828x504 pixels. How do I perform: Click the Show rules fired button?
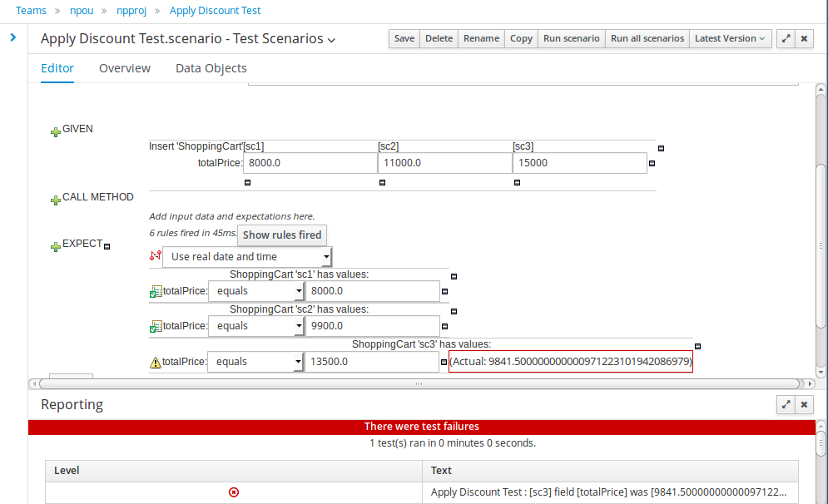(x=282, y=235)
